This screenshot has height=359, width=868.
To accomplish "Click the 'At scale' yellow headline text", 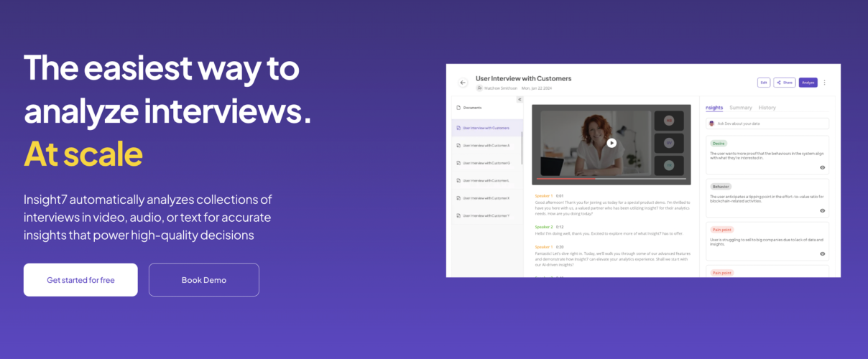I will [83, 153].
